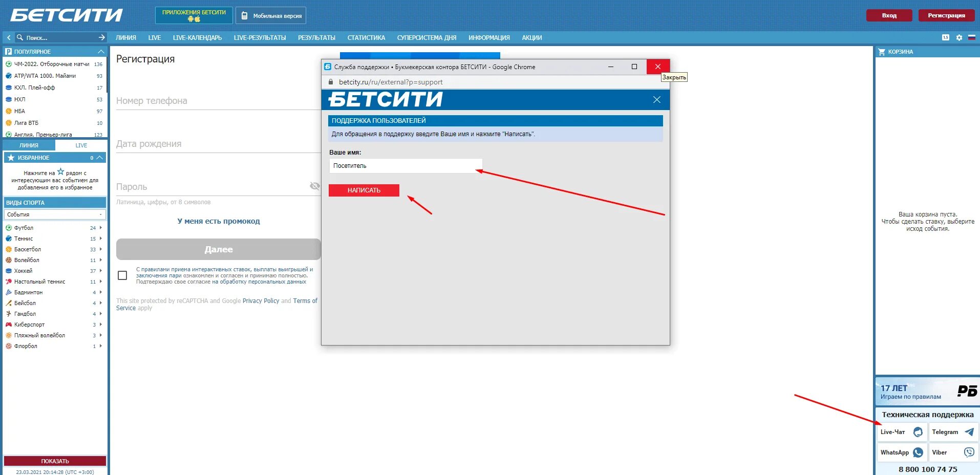Click the Пляжный волейбол sport icon
Screen dimensions: 980x475
9,335
